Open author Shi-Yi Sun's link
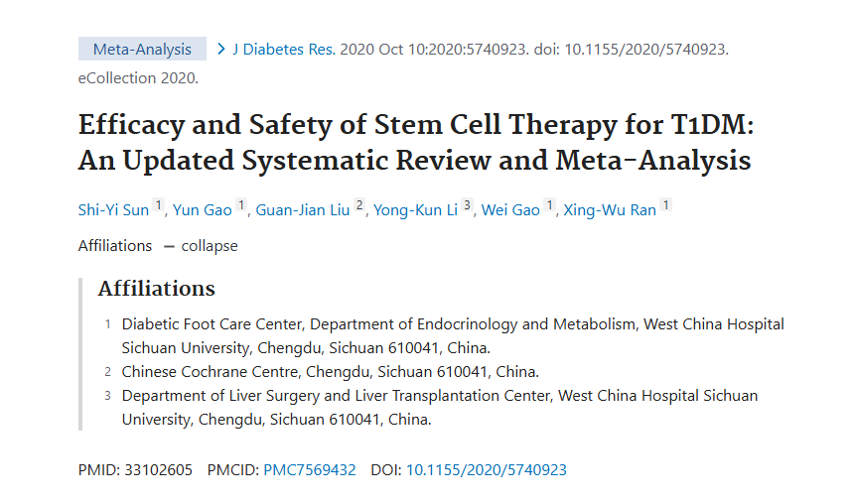853x504 pixels. (113, 210)
